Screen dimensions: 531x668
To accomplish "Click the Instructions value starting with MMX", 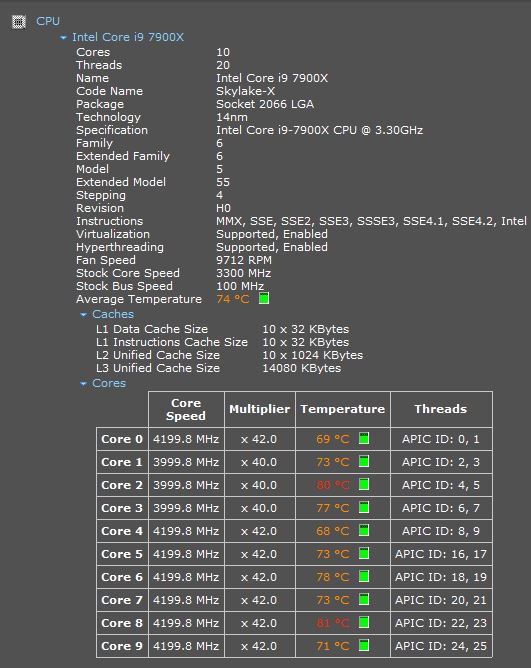I will point(372,221).
